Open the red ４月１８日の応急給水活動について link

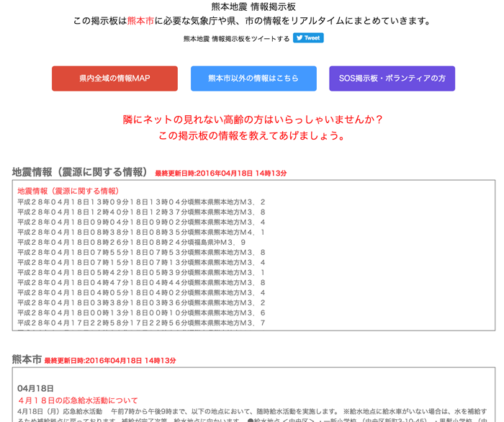[x=78, y=400]
